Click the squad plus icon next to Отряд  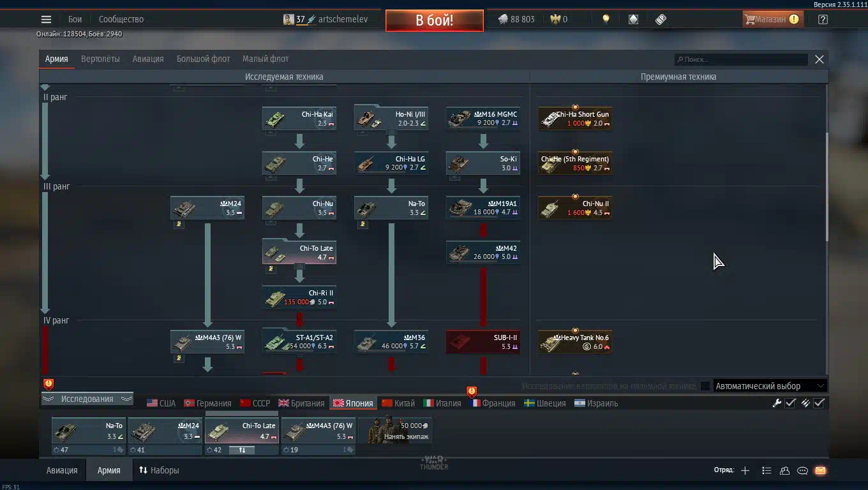pyautogui.click(x=745, y=470)
